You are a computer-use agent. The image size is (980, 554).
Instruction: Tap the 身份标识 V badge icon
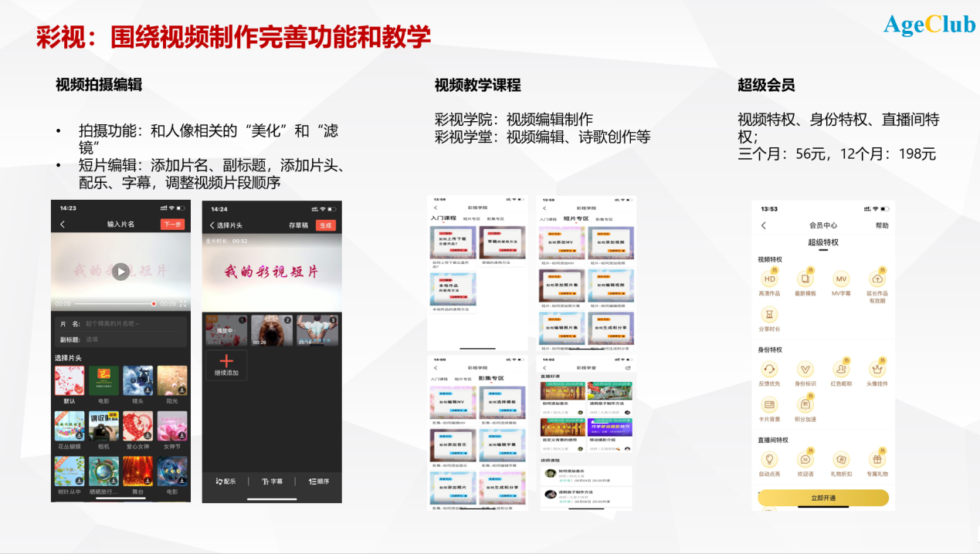(805, 370)
